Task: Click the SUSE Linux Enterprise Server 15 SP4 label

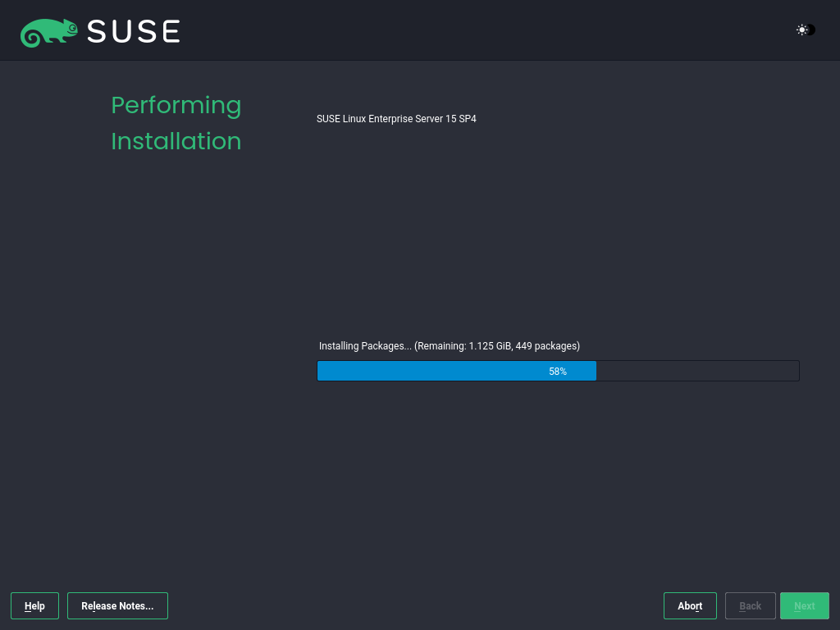Action: pyautogui.click(x=396, y=119)
